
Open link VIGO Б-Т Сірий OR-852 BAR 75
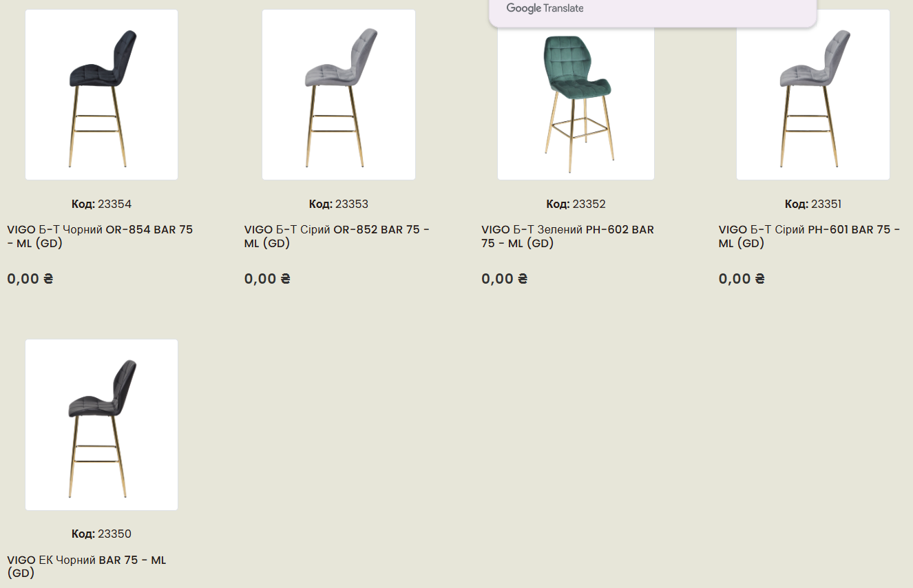click(337, 236)
